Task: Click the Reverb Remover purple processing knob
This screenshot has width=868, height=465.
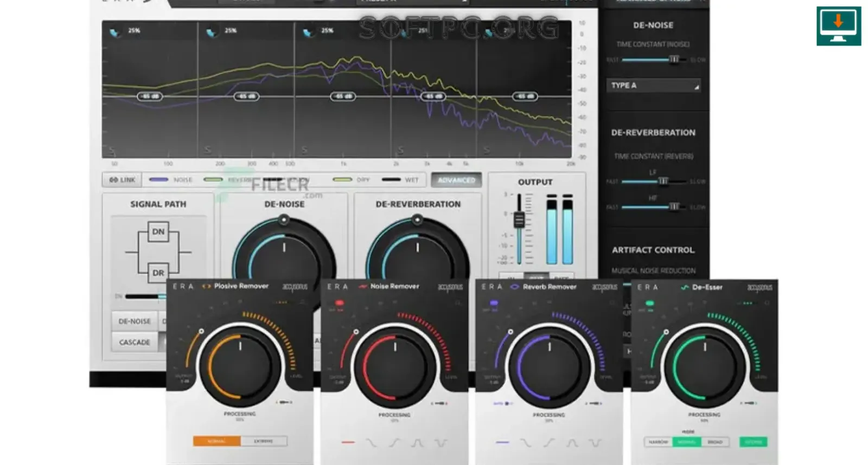Action: pos(549,367)
